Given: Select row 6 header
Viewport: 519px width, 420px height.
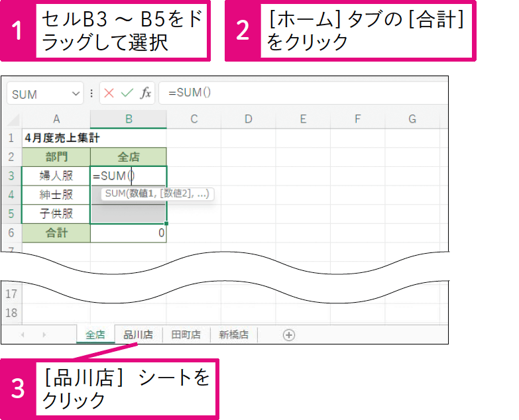Looking at the screenshot, I should (11, 233).
